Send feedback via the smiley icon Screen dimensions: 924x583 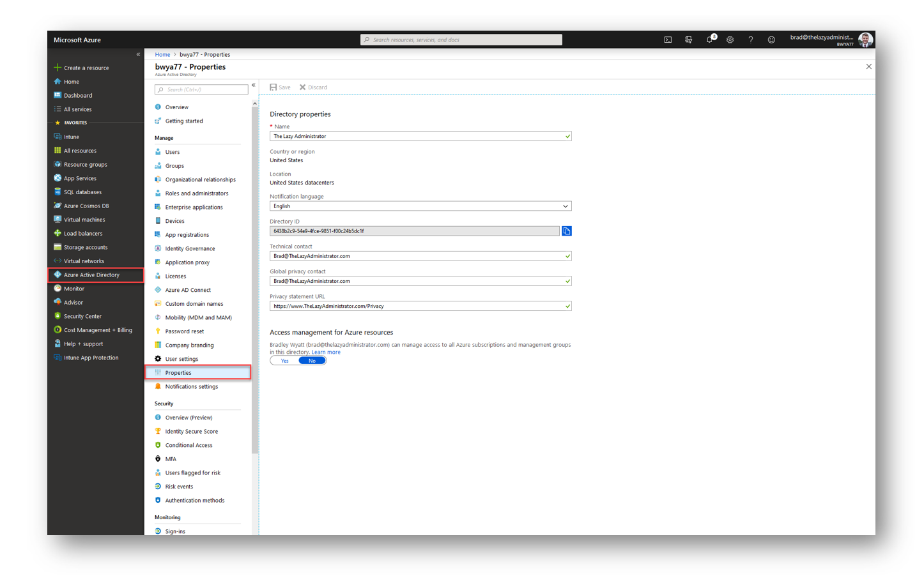pos(771,40)
